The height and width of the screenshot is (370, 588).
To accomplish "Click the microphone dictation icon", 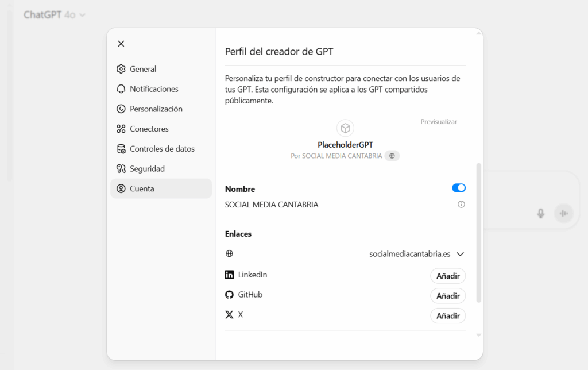I will 540,213.
